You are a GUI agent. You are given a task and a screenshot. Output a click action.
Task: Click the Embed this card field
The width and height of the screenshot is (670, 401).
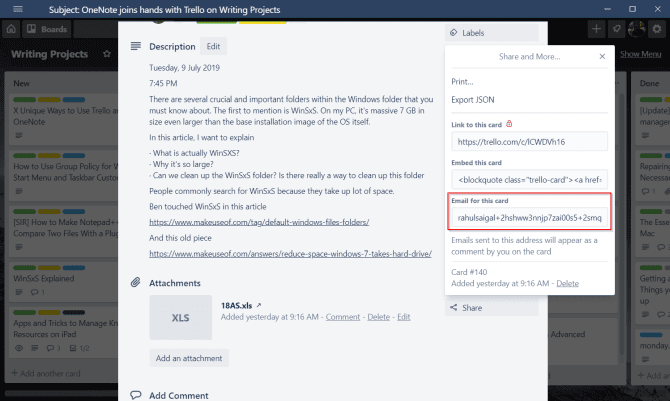tap(529, 180)
